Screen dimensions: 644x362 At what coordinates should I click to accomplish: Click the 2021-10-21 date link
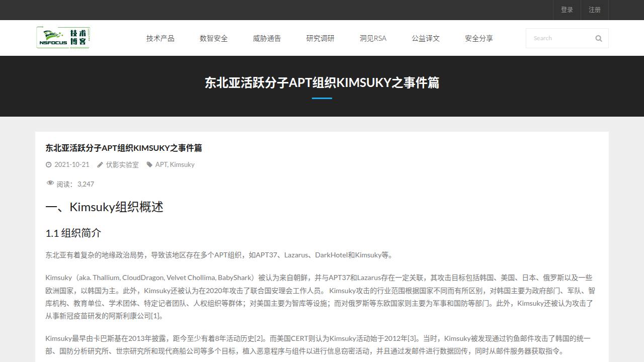[x=72, y=164]
